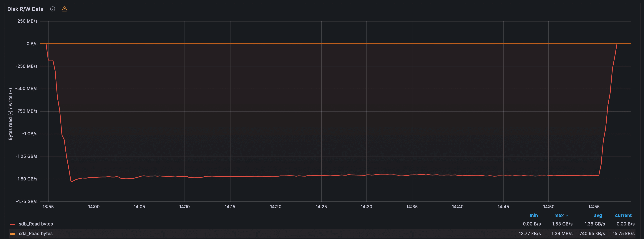The width and height of the screenshot is (644, 239).
Task: Click the 14:00 time axis label
Action: (x=94, y=207)
